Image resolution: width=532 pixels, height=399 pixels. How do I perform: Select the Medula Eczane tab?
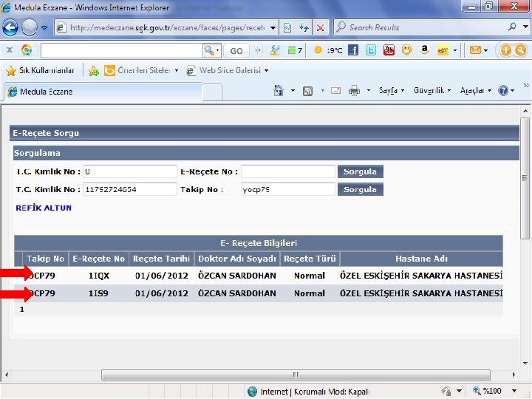[x=103, y=92]
